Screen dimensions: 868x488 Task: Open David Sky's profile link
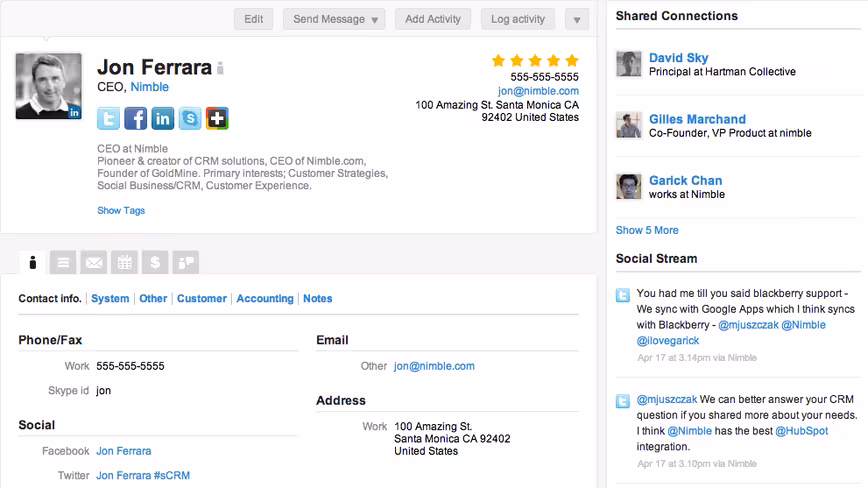679,58
